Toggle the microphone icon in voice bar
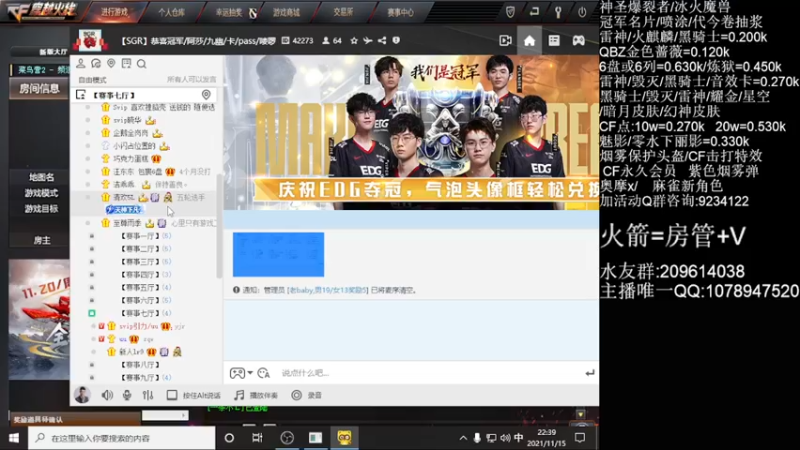 pos(127,395)
